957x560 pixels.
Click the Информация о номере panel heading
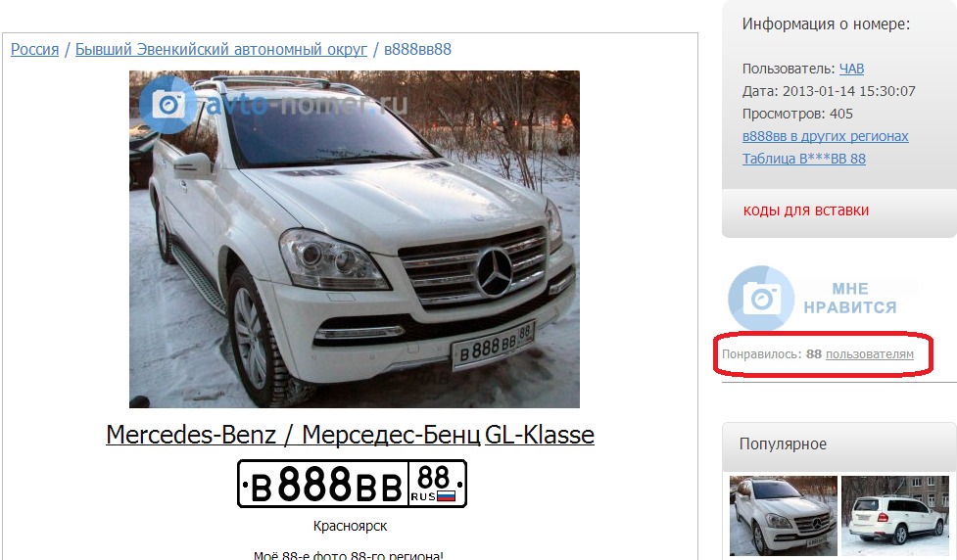point(826,24)
